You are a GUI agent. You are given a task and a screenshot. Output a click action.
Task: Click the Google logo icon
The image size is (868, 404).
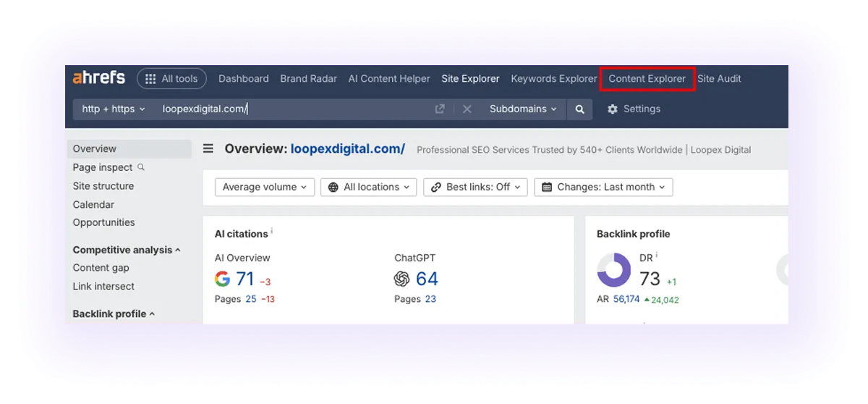pyautogui.click(x=223, y=279)
